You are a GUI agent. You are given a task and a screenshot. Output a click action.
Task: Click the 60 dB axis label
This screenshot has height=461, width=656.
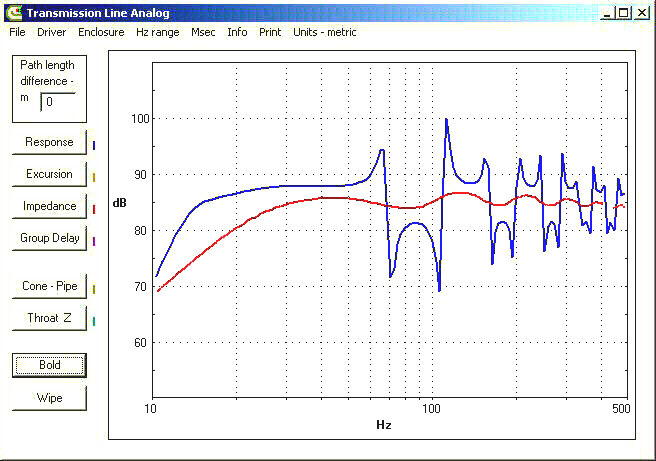click(140, 343)
